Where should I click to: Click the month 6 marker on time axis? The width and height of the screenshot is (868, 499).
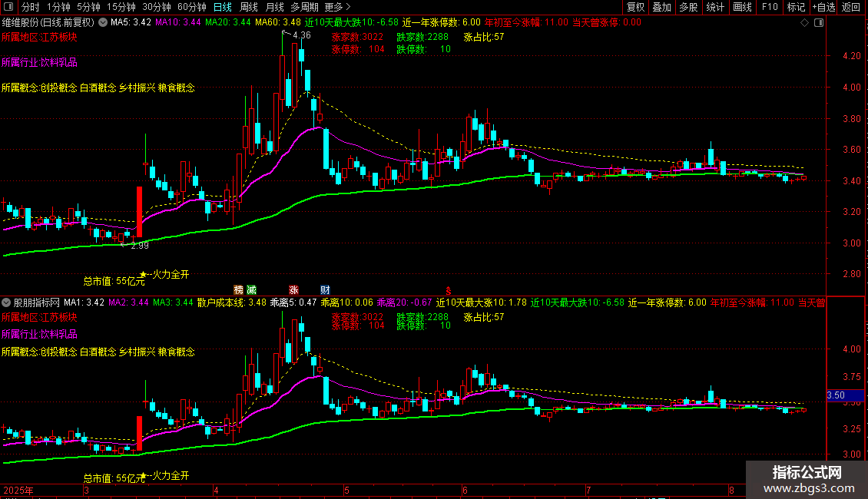[465, 490]
